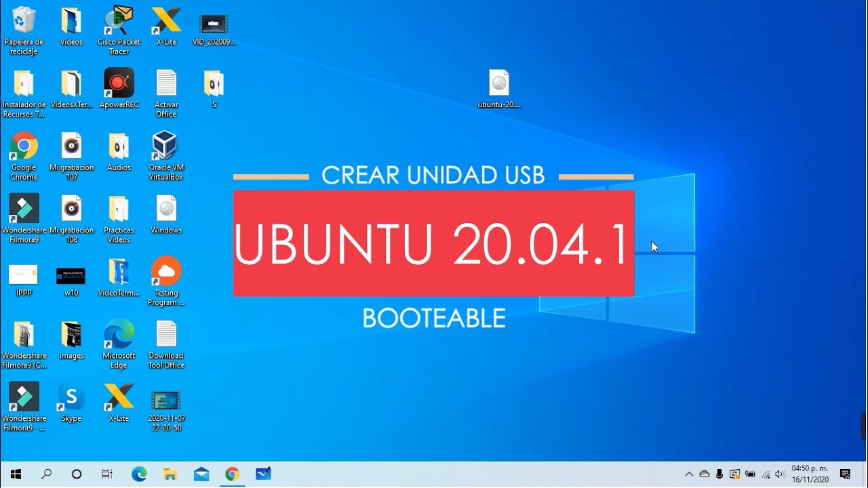Open the VideosXTer... folder
This screenshot has width=868, height=488.
[x=71, y=89]
